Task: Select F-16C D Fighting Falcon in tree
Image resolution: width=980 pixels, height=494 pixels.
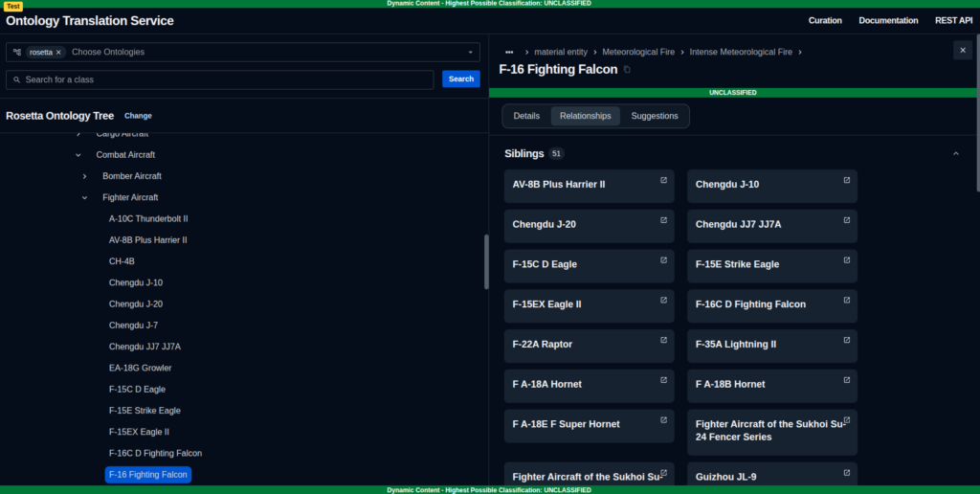Action: point(155,453)
